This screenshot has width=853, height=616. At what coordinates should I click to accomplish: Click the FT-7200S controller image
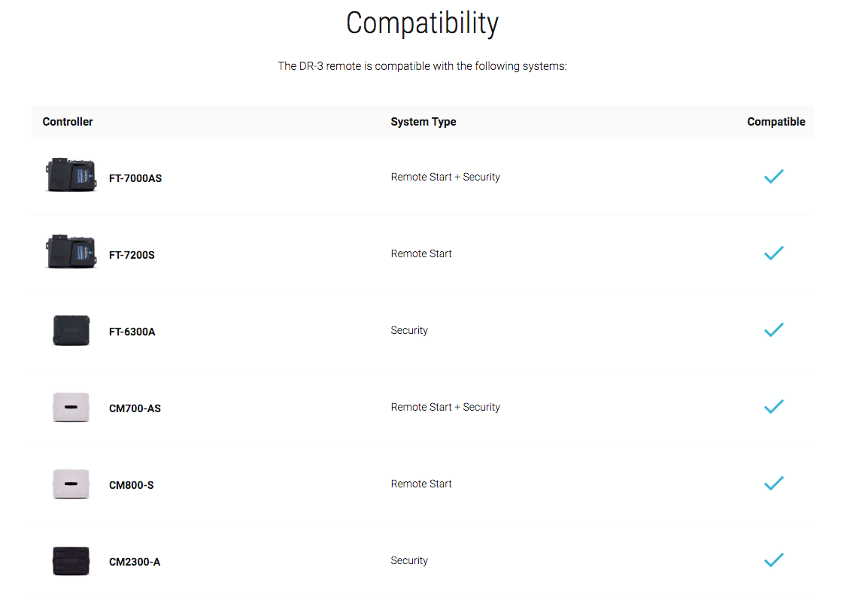click(71, 252)
